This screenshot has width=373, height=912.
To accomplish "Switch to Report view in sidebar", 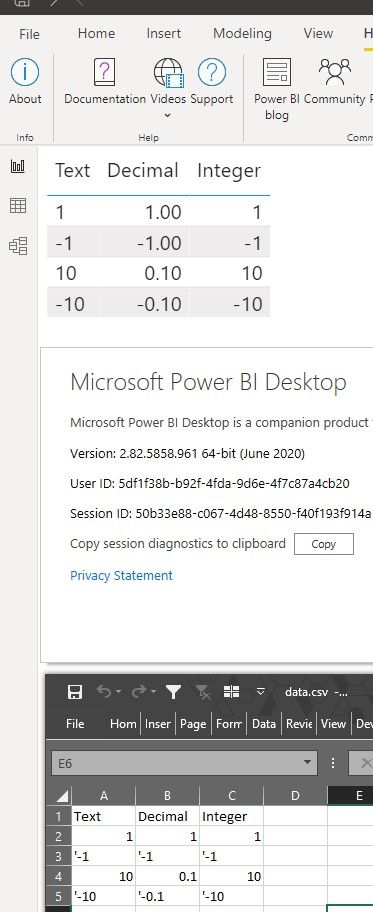I will coord(18,166).
